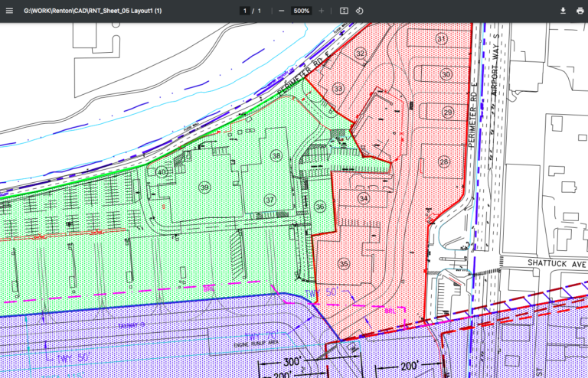Open the sidebar hamburger menu
Image resolution: width=588 pixels, height=378 pixels.
pyautogui.click(x=9, y=11)
